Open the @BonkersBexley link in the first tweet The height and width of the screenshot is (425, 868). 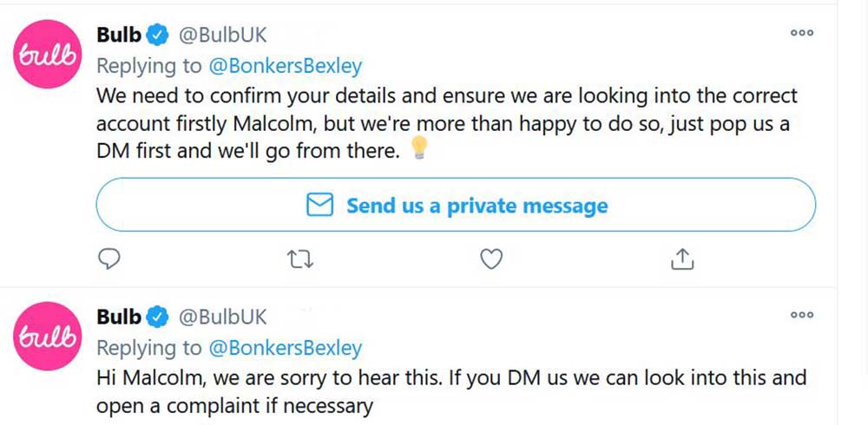284,66
